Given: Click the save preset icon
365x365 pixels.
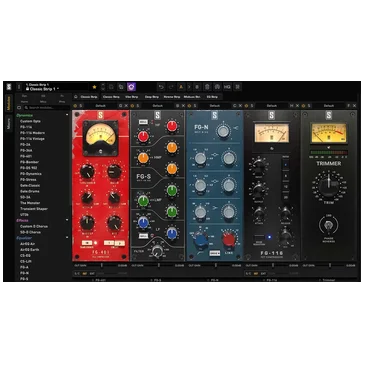Looking at the screenshot, I should tap(111, 87).
